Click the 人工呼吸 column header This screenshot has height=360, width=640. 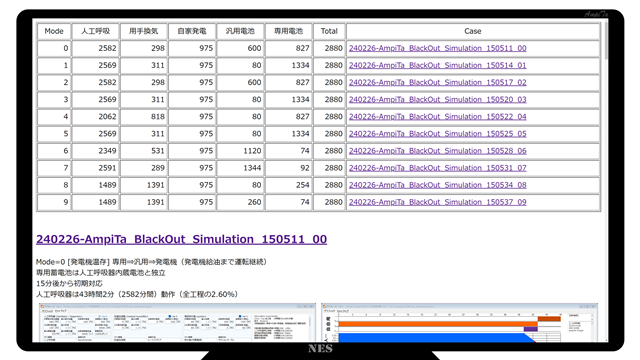96,31
